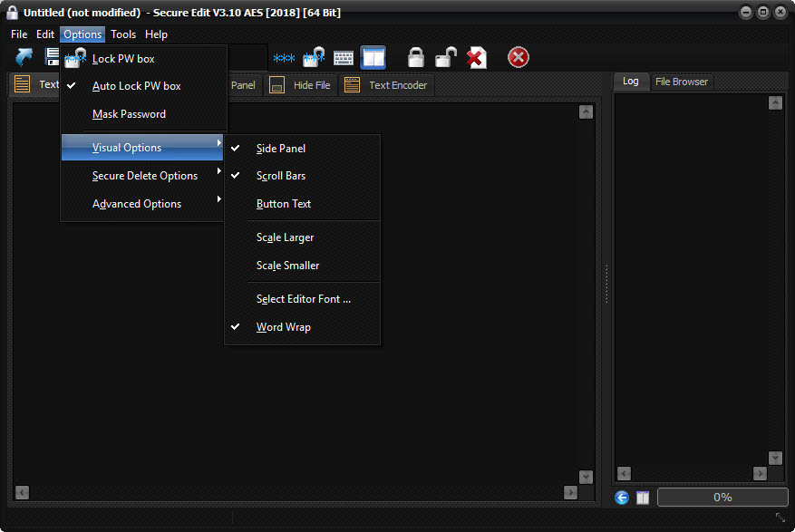The height and width of the screenshot is (532, 795).
Task: Click the red circle X icon
Action: (519, 57)
